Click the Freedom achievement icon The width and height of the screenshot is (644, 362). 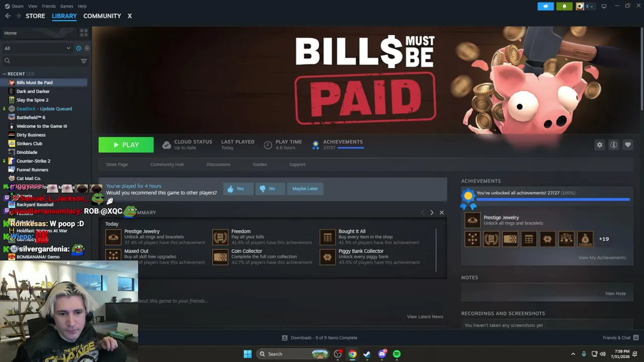tap(220, 237)
